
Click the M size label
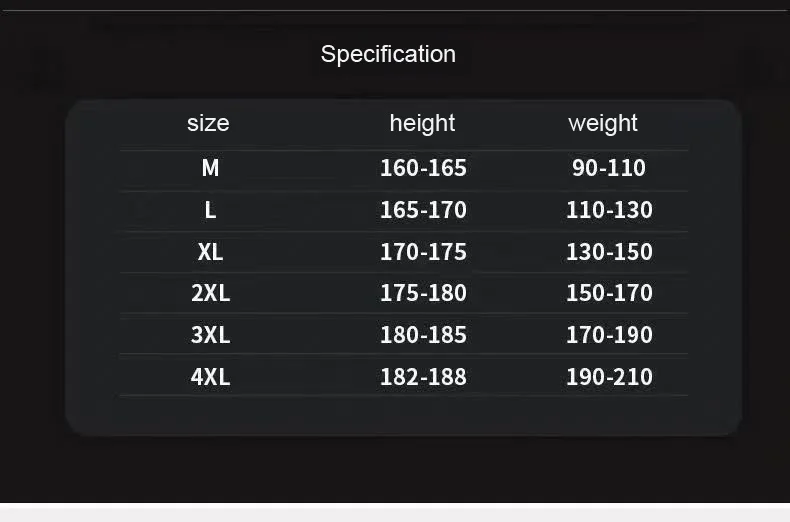210,168
